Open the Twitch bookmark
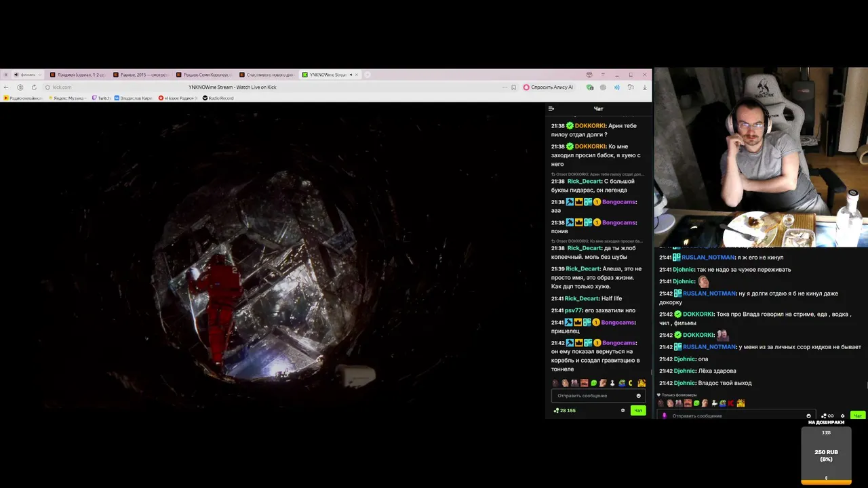 click(x=101, y=98)
